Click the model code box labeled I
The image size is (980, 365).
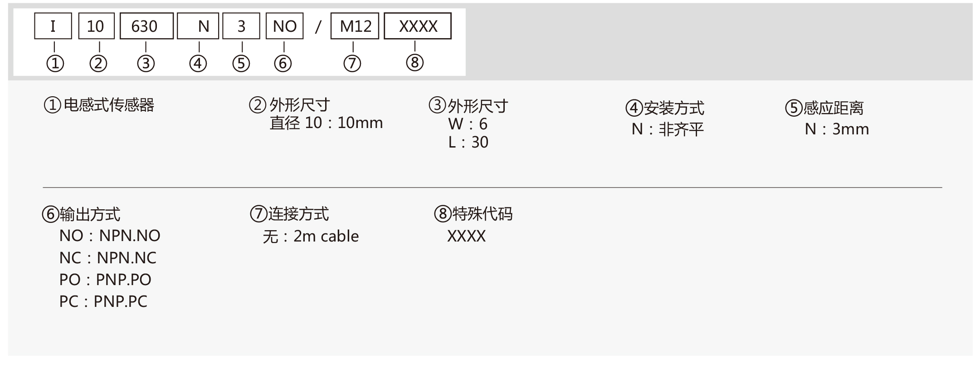pyautogui.click(x=53, y=26)
